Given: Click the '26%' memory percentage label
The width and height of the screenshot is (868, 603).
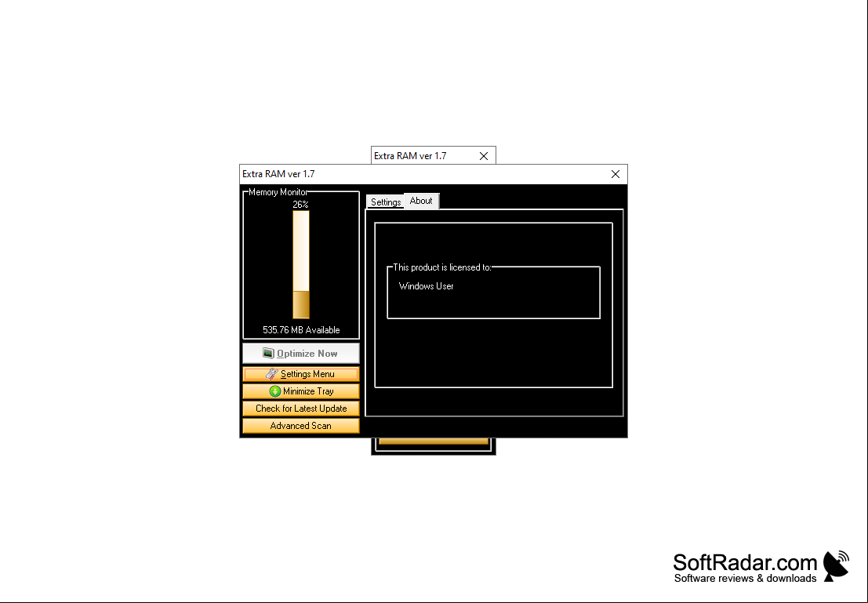Looking at the screenshot, I should [300, 205].
